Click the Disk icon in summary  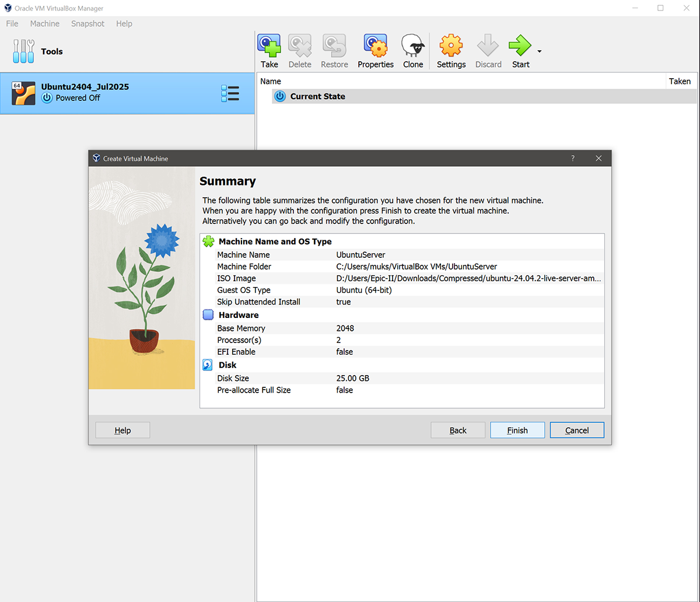208,365
